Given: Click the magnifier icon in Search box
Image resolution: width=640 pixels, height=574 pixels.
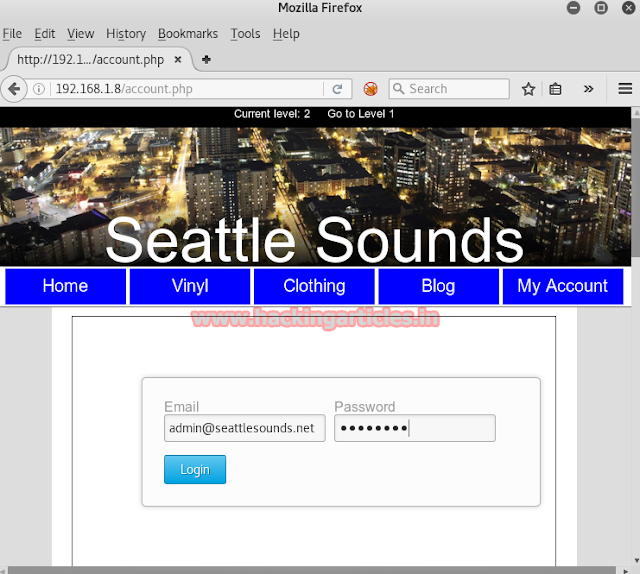Looking at the screenshot, I should pyautogui.click(x=398, y=89).
